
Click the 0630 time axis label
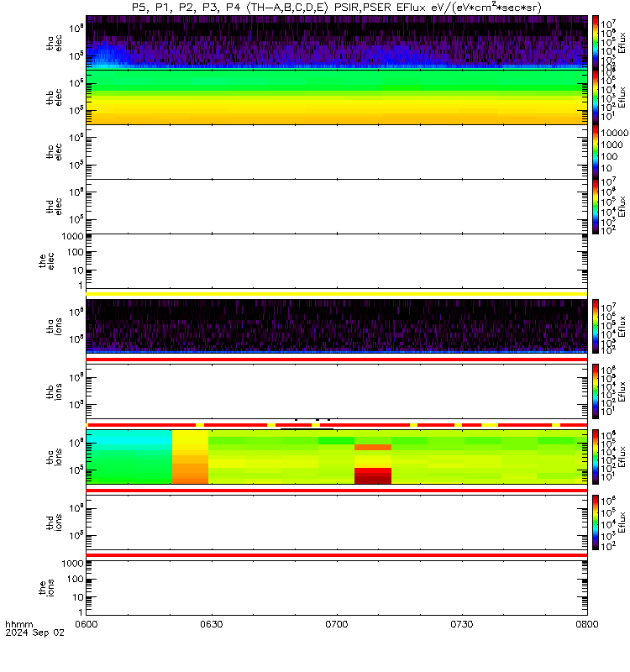[212, 624]
